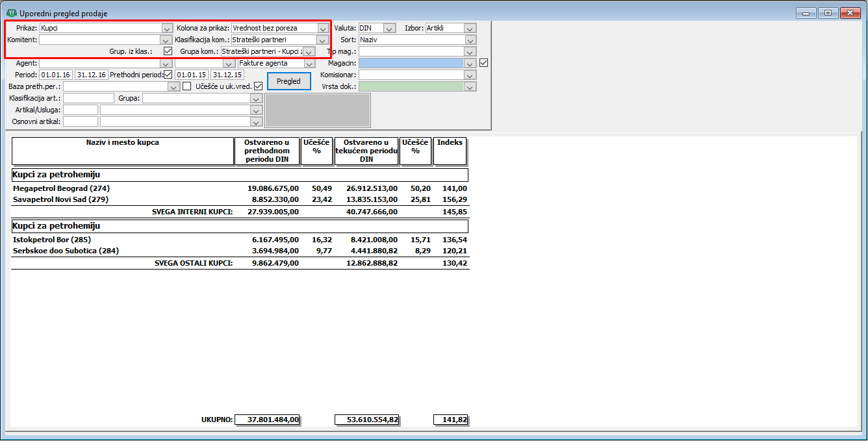Click the previous period start date 01.01.15
The height and width of the screenshot is (441, 868).
point(192,75)
